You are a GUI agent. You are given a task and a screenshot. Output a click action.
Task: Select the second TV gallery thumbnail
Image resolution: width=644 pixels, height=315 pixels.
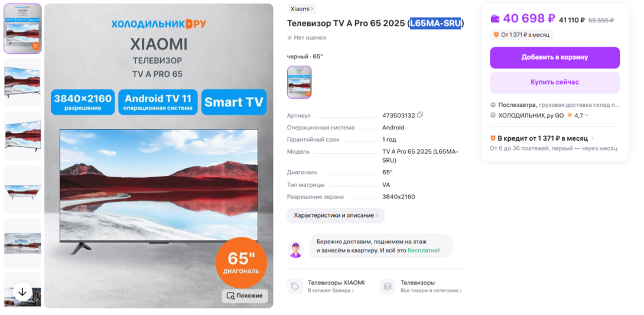click(x=22, y=82)
